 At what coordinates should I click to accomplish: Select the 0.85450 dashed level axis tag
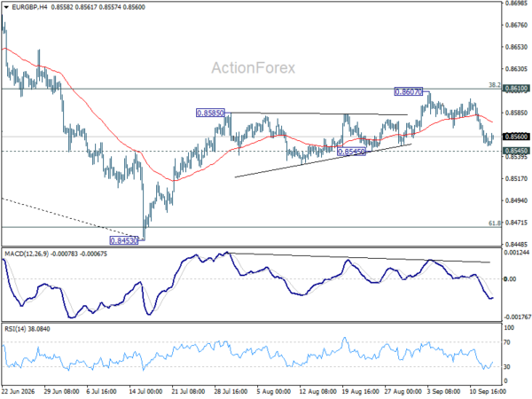coord(516,151)
